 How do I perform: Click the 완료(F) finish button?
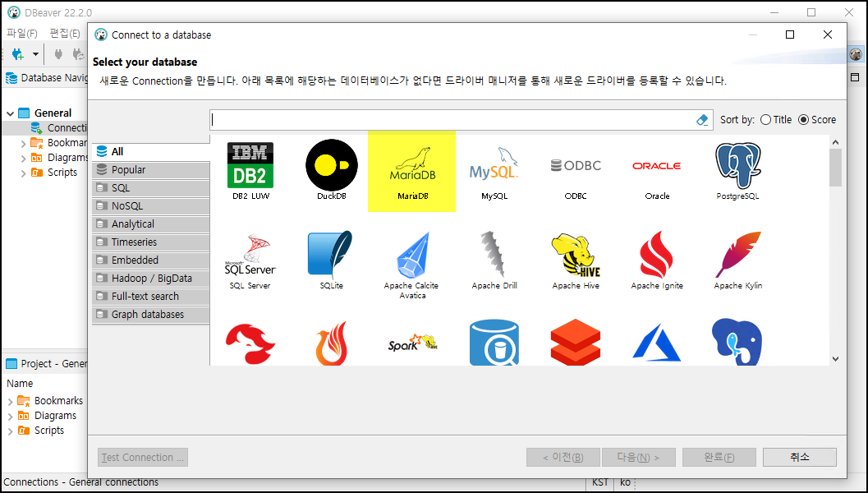tap(719, 457)
